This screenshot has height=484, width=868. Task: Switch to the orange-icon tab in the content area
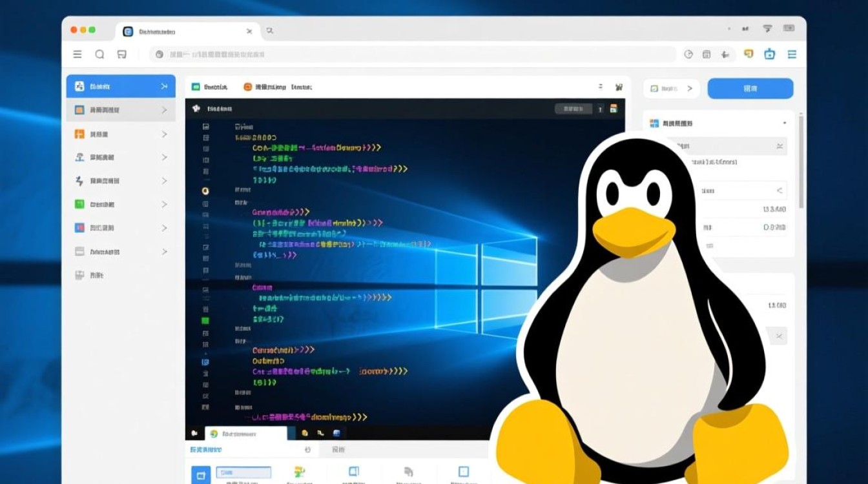pos(247,86)
